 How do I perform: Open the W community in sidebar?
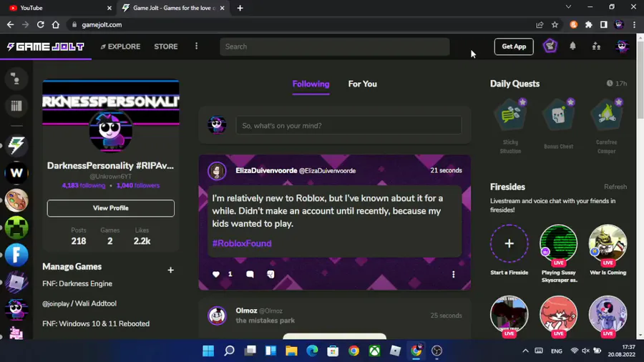tap(16, 173)
